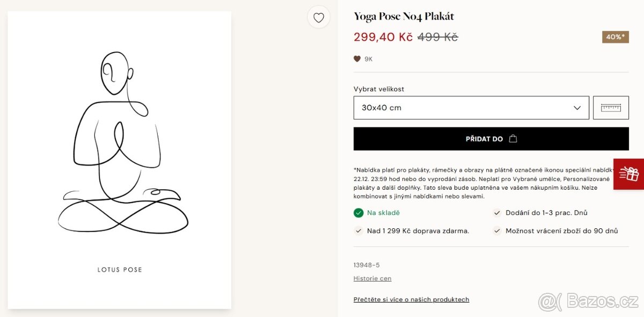This screenshot has height=317, width=644.
Task: Click the brown heart likes icon
Action: (x=357, y=59)
